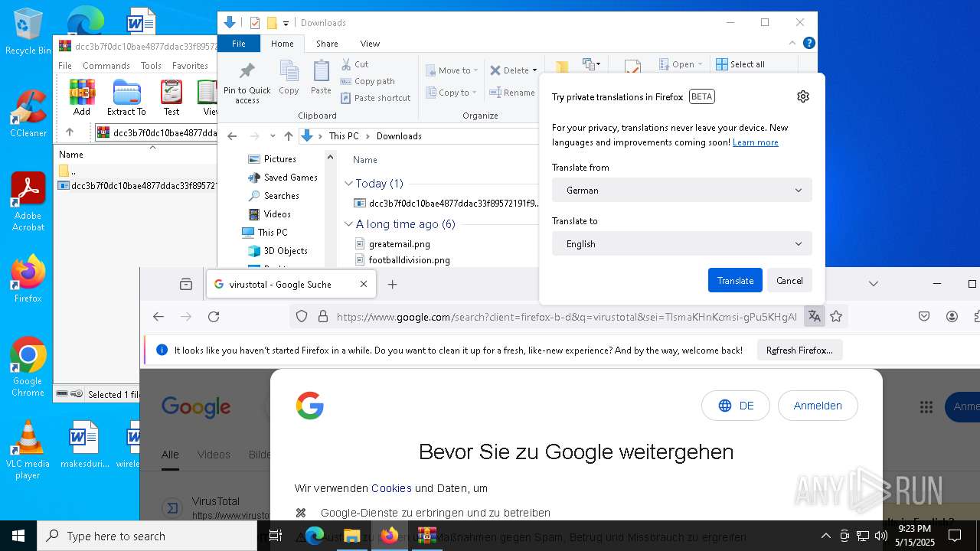Click the Copy icon in Explorer ribbon
980x551 pixels.
[289, 78]
